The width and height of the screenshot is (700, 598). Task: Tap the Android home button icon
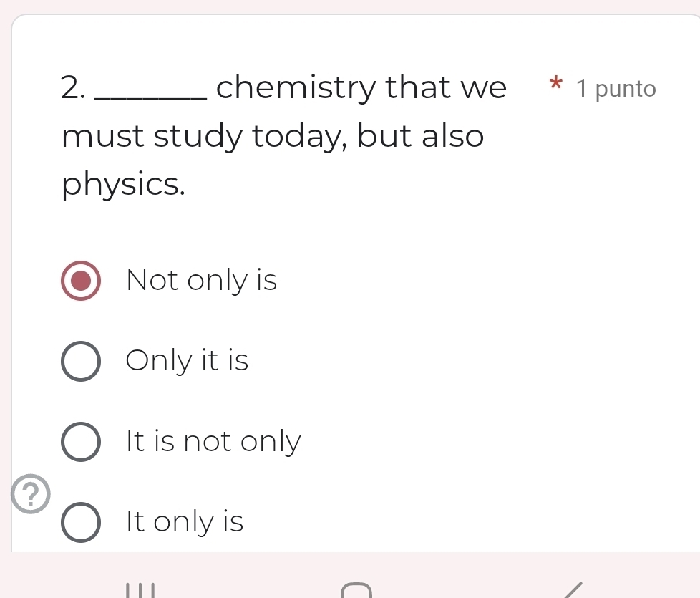[x=356, y=590]
